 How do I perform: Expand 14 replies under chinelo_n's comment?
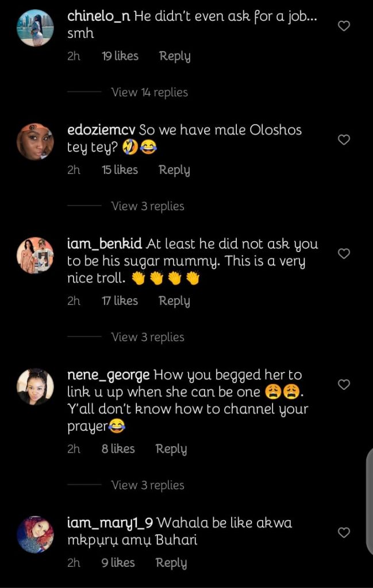pos(149,92)
